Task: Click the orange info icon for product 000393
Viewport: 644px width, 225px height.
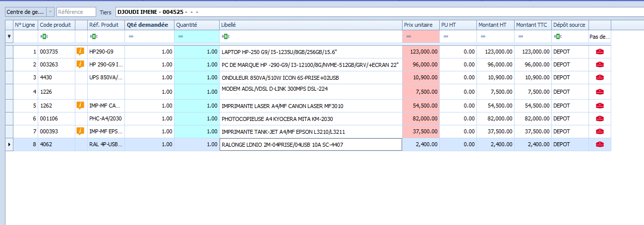Action: (80, 131)
